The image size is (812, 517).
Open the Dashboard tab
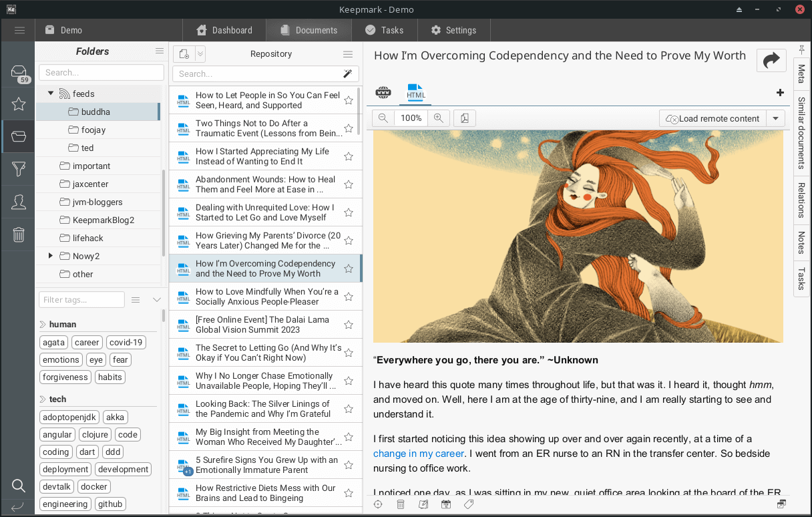224,30
